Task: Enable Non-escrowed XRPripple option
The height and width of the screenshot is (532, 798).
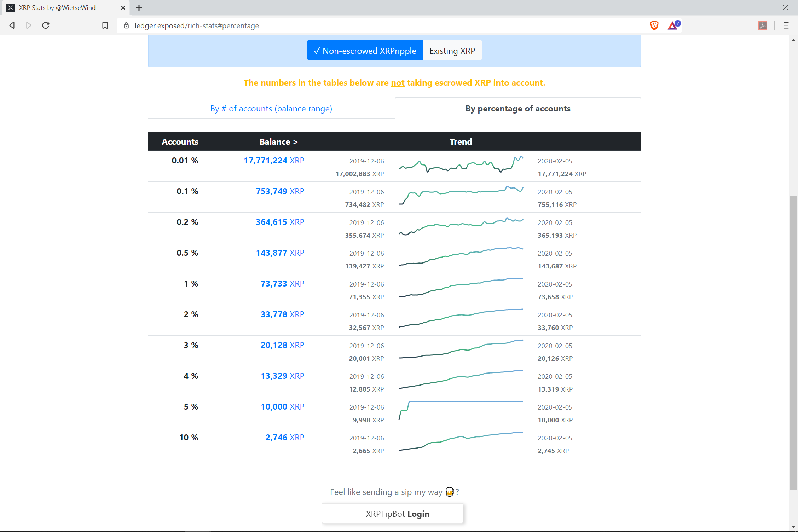Action: (x=364, y=50)
